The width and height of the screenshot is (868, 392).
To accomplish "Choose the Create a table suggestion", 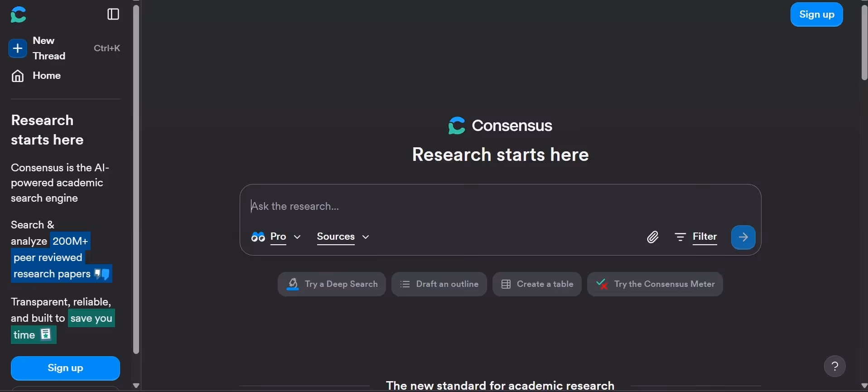I will tap(537, 284).
